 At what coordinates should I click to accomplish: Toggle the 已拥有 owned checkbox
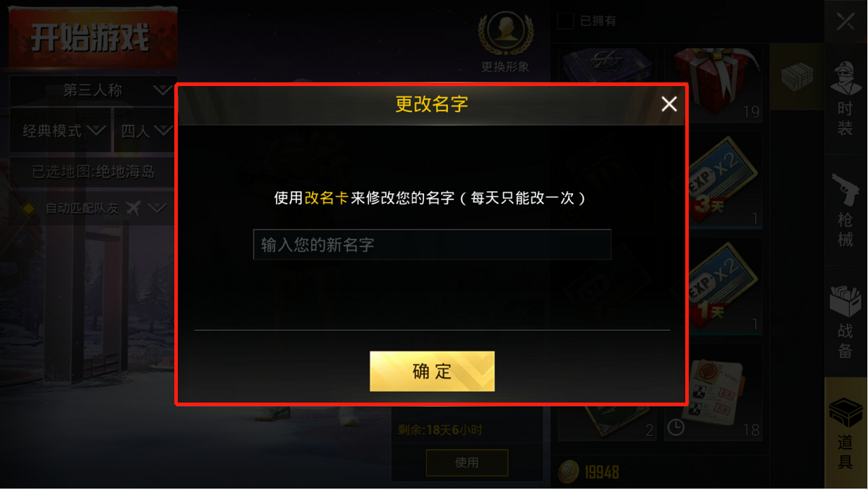(x=565, y=20)
